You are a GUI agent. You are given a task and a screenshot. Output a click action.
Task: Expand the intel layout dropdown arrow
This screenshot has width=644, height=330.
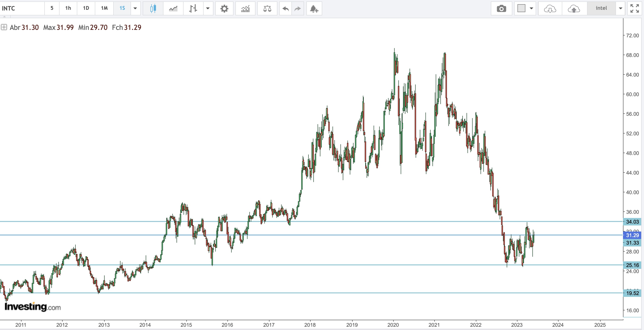tap(620, 8)
